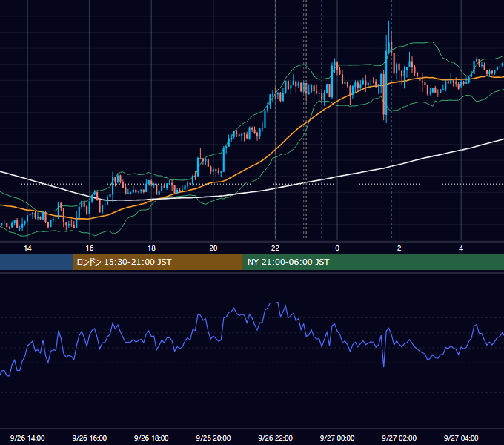Click the upper axis hour label 0

[x=337, y=248]
